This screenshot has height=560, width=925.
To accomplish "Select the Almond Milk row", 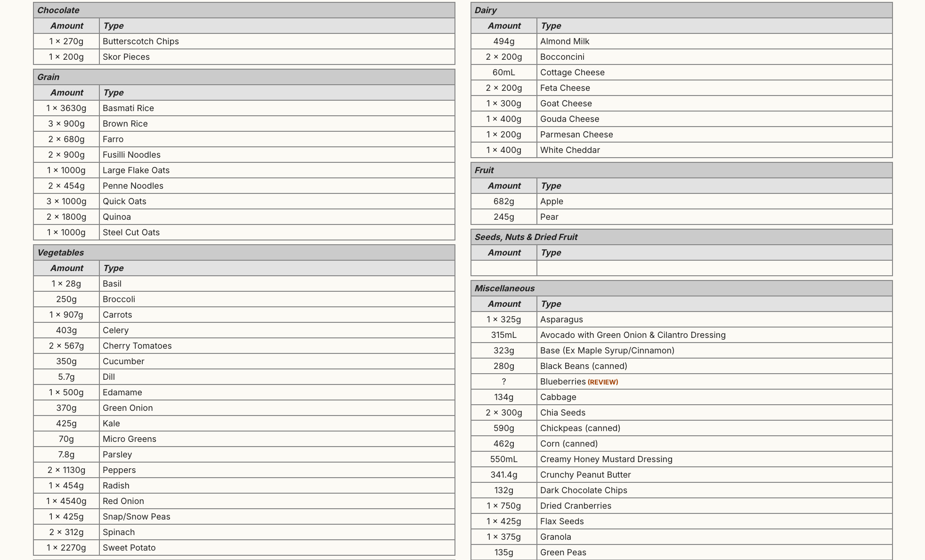I will (682, 41).
